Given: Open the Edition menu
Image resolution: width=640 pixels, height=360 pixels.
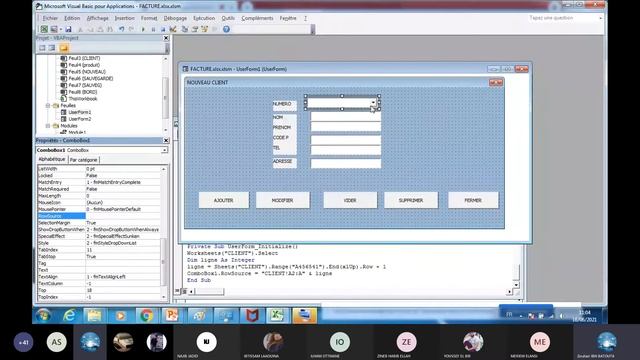Looking at the screenshot, I should pyautogui.click(x=72, y=18).
